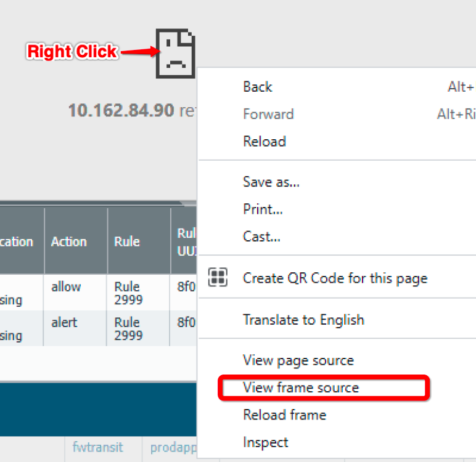Click the Rule column header

(127, 241)
